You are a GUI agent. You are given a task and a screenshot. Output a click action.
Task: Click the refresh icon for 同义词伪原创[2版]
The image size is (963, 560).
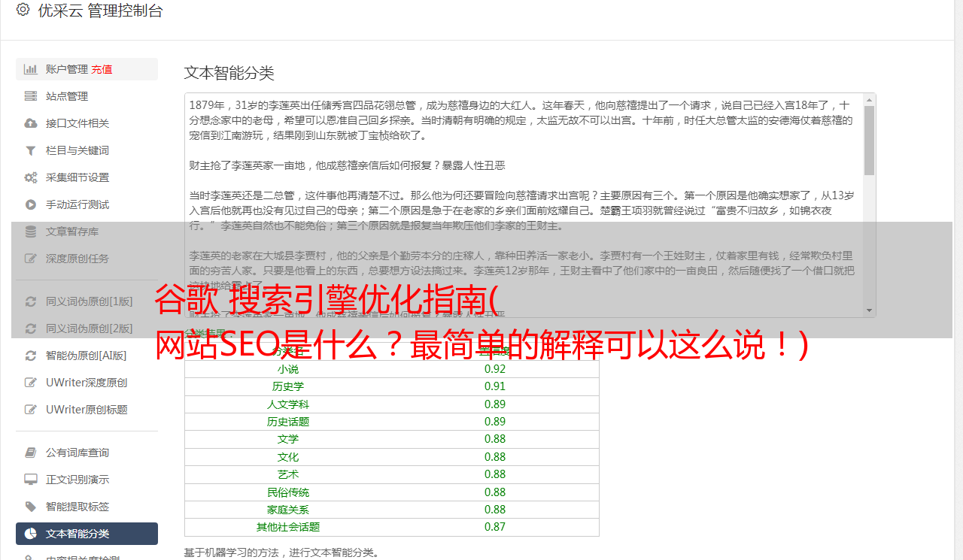(x=31, y=328)
